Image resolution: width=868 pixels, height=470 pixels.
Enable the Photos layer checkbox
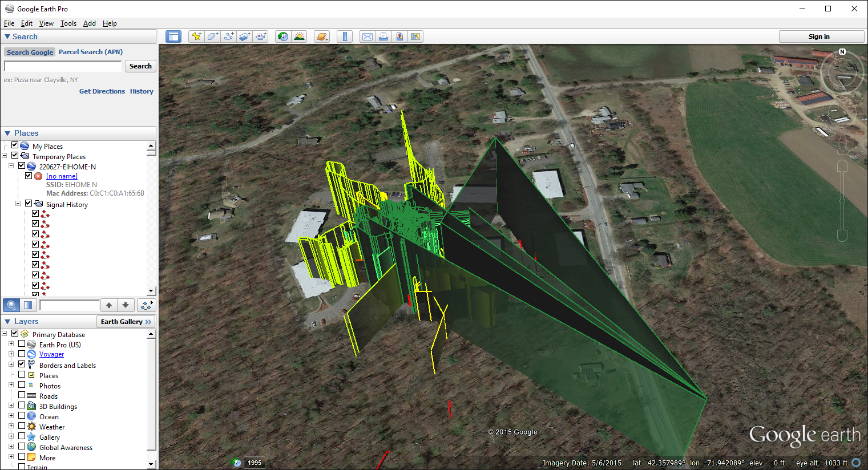click(x=22, y=385)
